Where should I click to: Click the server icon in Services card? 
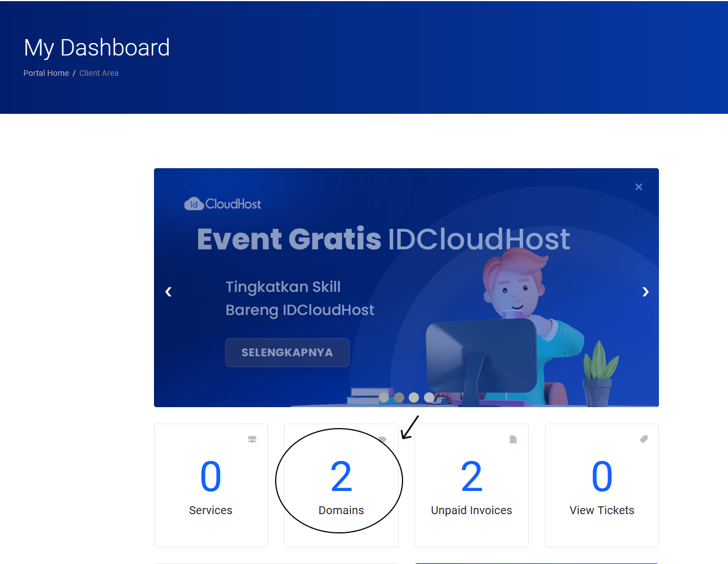(x=252, y=439)
